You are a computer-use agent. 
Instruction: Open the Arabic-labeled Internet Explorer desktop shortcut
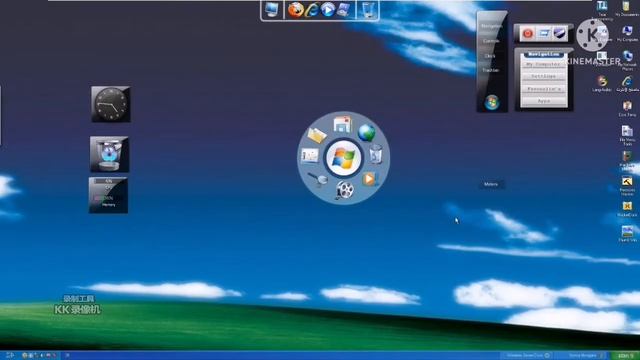pos(627,83)
